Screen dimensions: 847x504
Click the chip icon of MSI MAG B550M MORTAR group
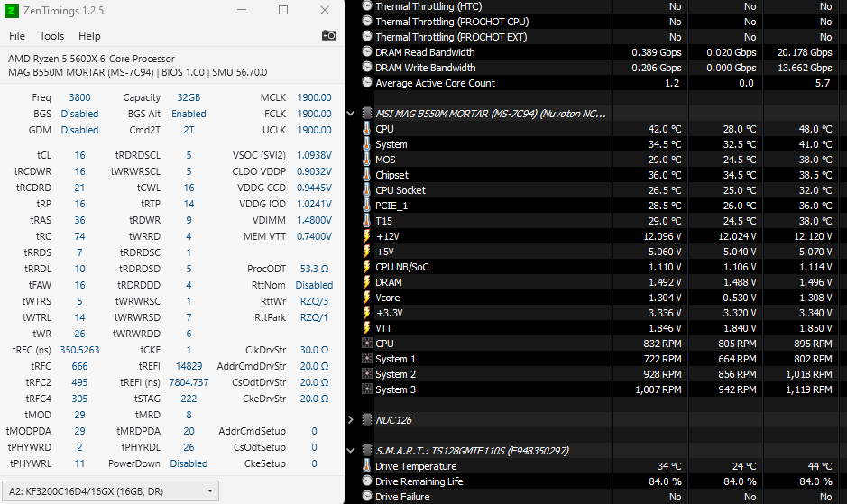(x=367, y=114)
